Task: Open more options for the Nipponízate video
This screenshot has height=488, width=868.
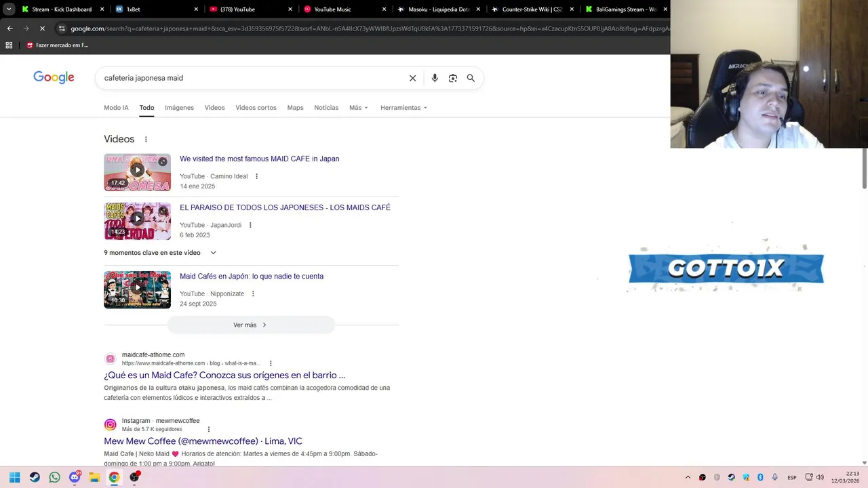Action: coord(253,293)
